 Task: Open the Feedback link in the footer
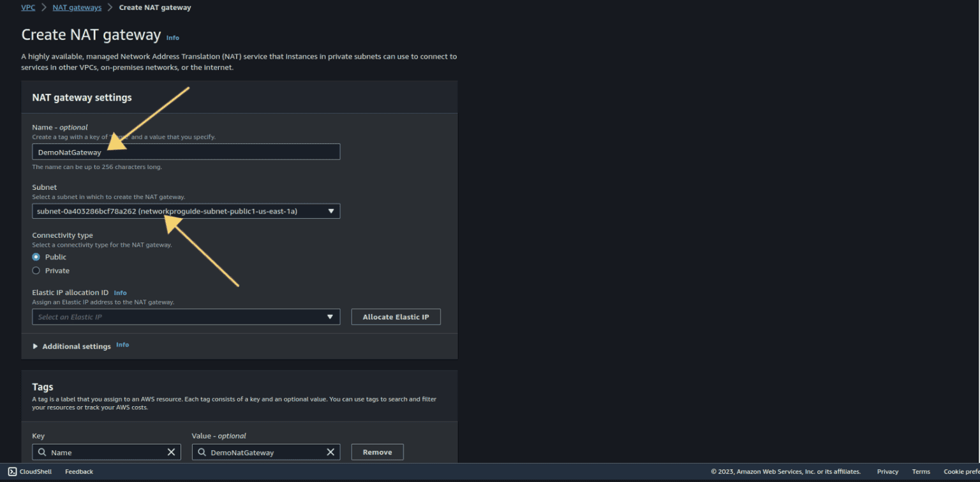pos(78,471)
